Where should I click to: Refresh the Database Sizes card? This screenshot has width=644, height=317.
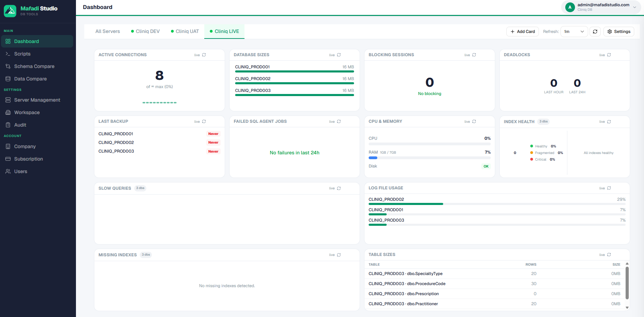[339, 55]
